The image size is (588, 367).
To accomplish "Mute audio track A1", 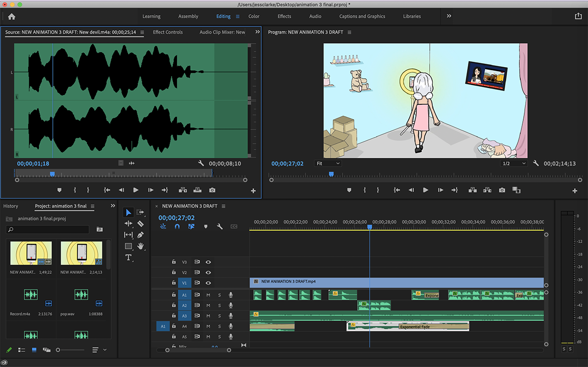I will [208, 295].
